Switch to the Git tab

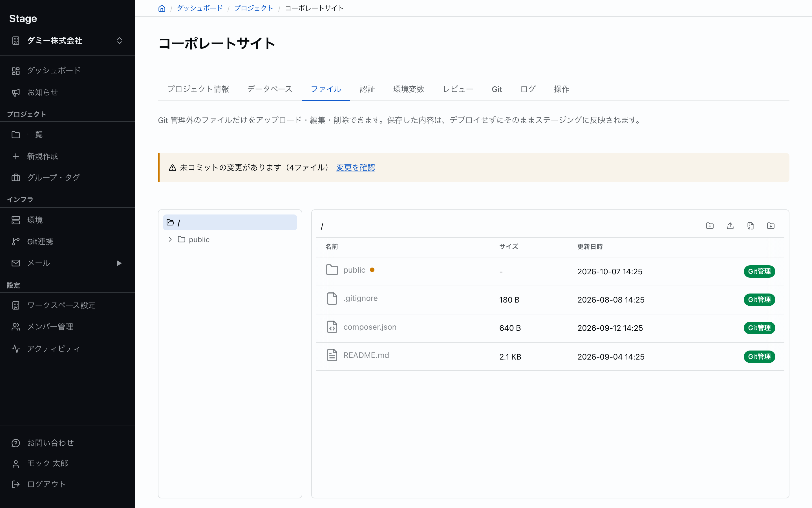497,89
